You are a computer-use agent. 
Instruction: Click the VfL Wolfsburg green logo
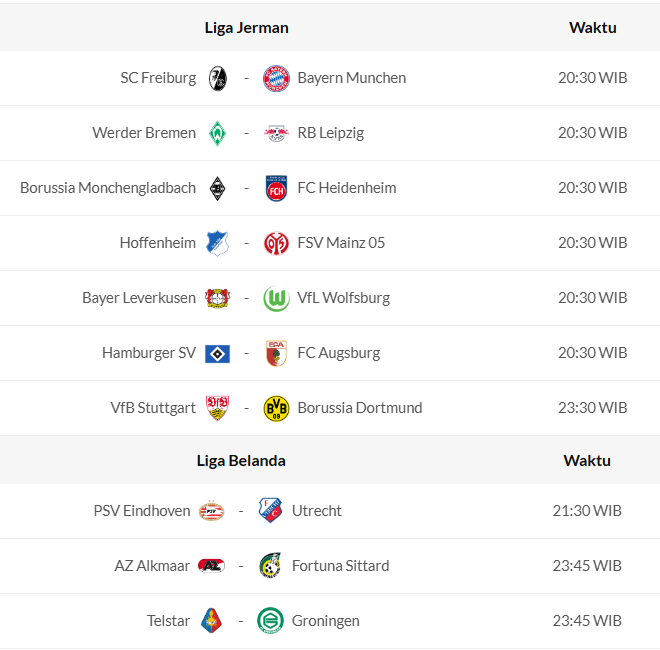276,298
